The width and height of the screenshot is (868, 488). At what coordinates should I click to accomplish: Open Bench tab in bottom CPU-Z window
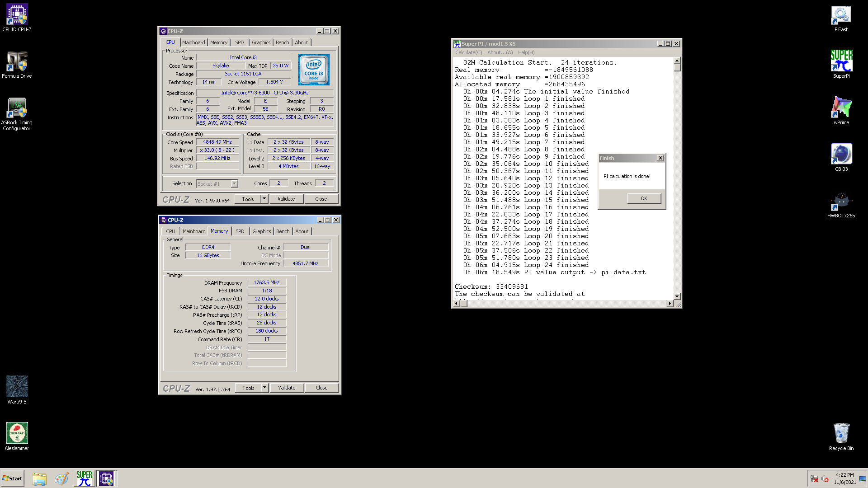[x=283, y=231]
